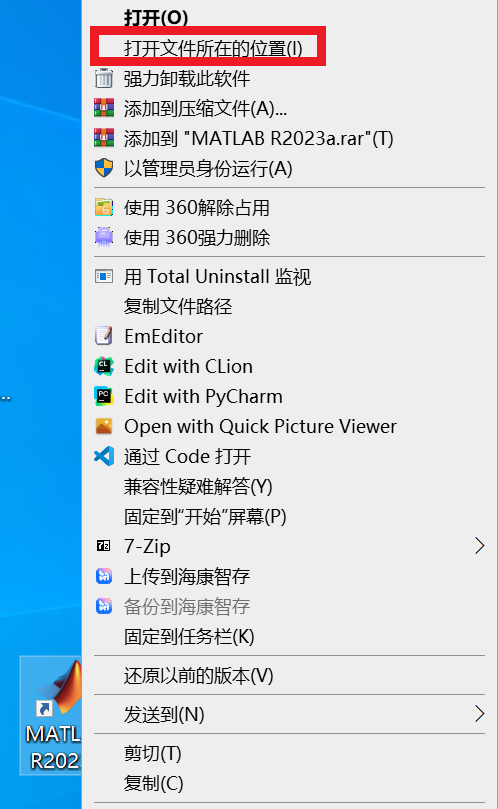
Task: Click the VS Code icon beside 通过 Code 打开
Action: [x=104, y=456]
